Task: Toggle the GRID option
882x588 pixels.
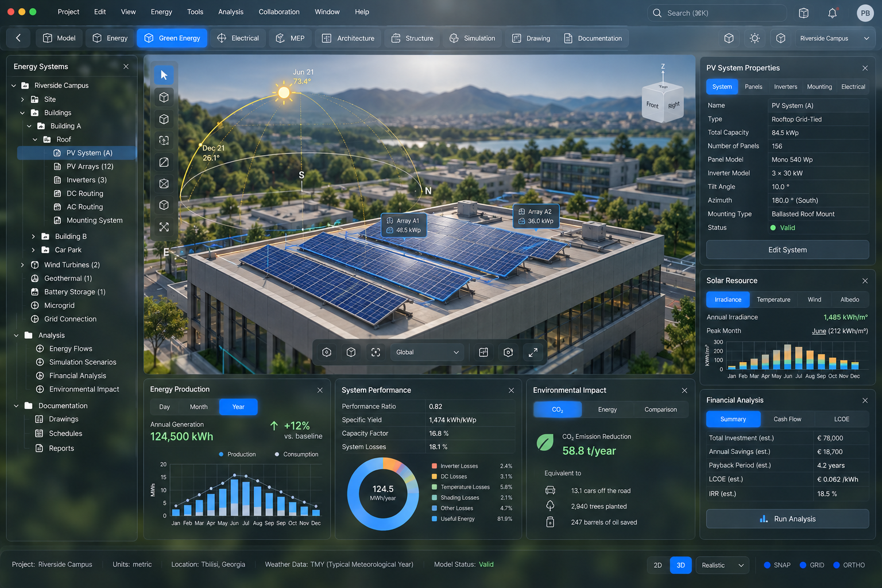Action: (812, 565)
